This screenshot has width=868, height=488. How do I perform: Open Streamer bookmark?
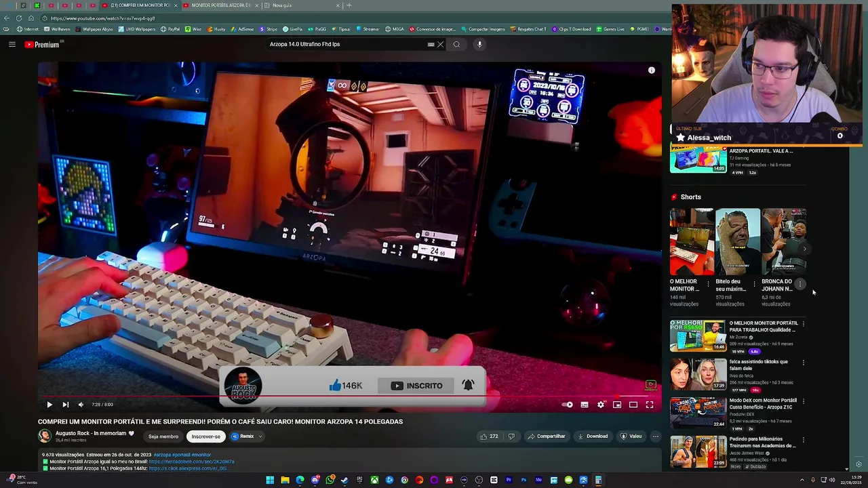tap(368, 29)
